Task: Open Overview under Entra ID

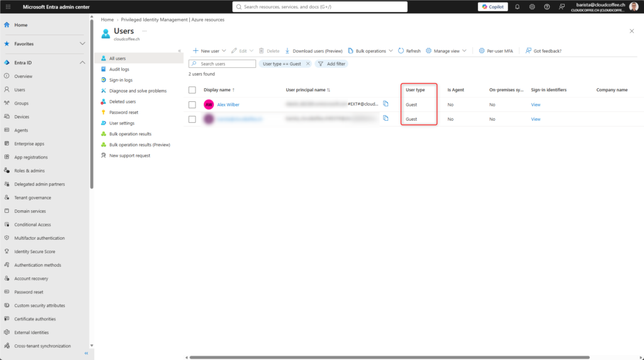Action: pyautogui.click(x=23, y=76)
